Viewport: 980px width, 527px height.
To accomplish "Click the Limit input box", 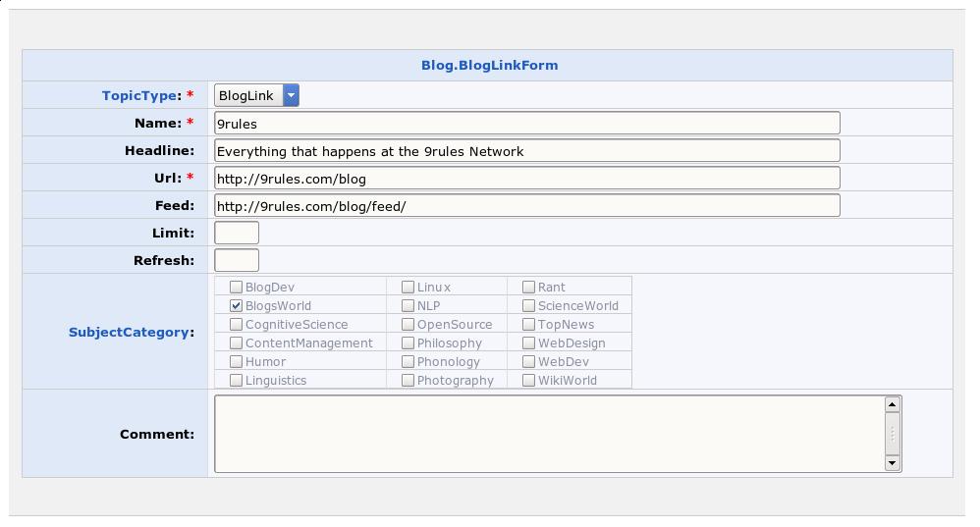I will [x=237, y=233].
